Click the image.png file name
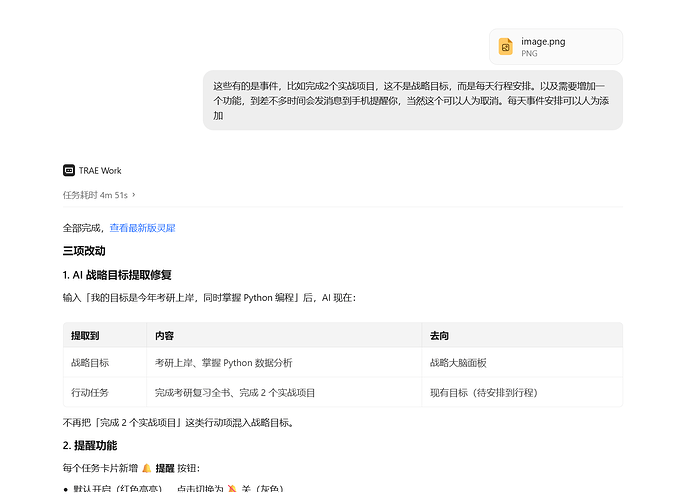Viewport: 682px width, 500px height. coord(543,42)
